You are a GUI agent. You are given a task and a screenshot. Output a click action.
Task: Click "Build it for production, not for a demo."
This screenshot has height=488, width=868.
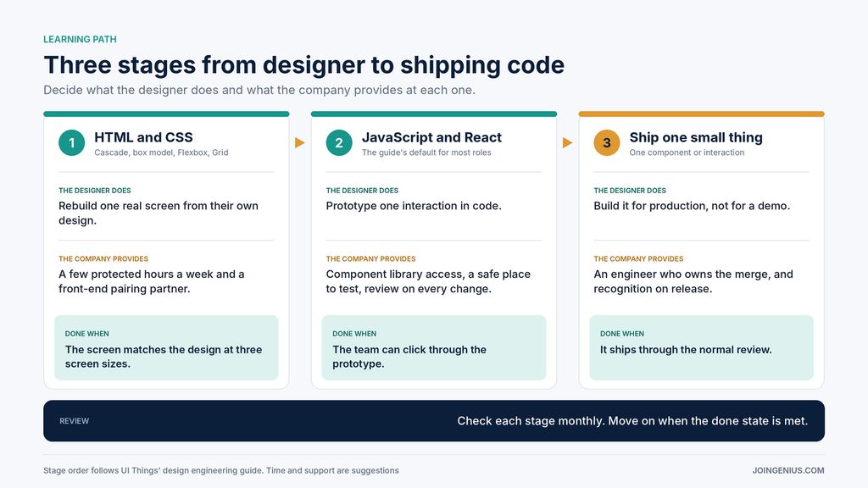pyautogui.click(x=692, y=206)
